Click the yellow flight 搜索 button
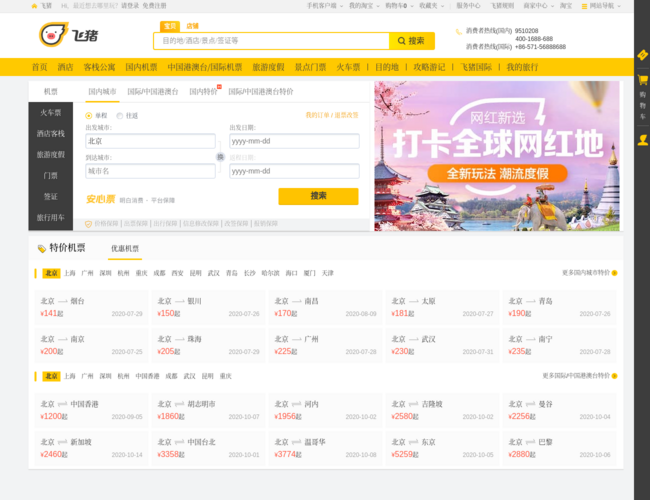Viewport: 650px width, 500px height. coord(318,196)
